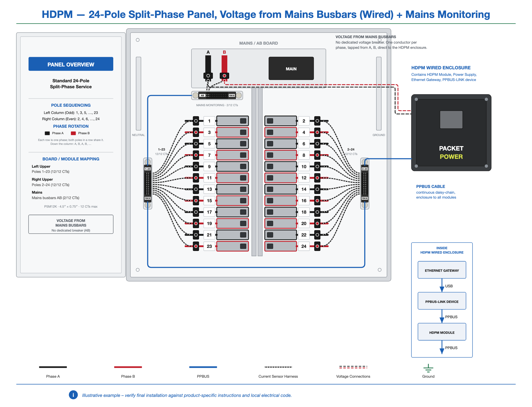The width and height of the screenshot is (532, 407).
Task: Click pole number label 19
Action: pos(209,223)
